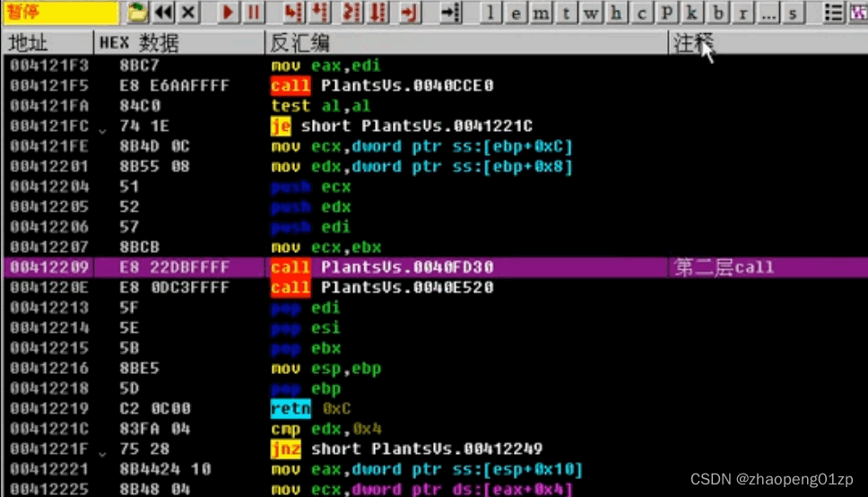Click address 004121FE in the address column

click(x=49, y=146)
